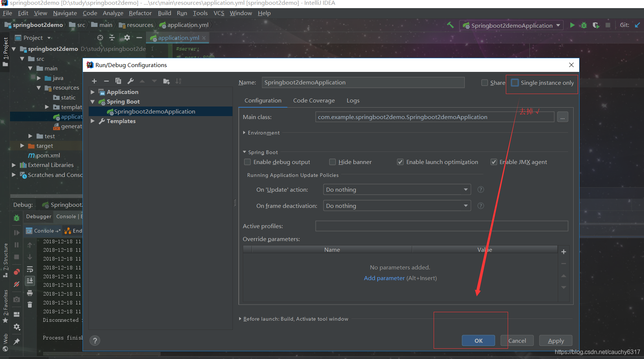Expand the Templates node
This screenshot has height=359, width=644.
(93, 121)
